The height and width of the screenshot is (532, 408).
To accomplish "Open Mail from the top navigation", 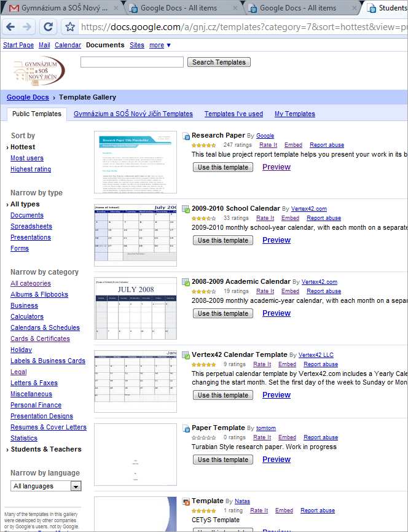I will (x=44, y=45).
